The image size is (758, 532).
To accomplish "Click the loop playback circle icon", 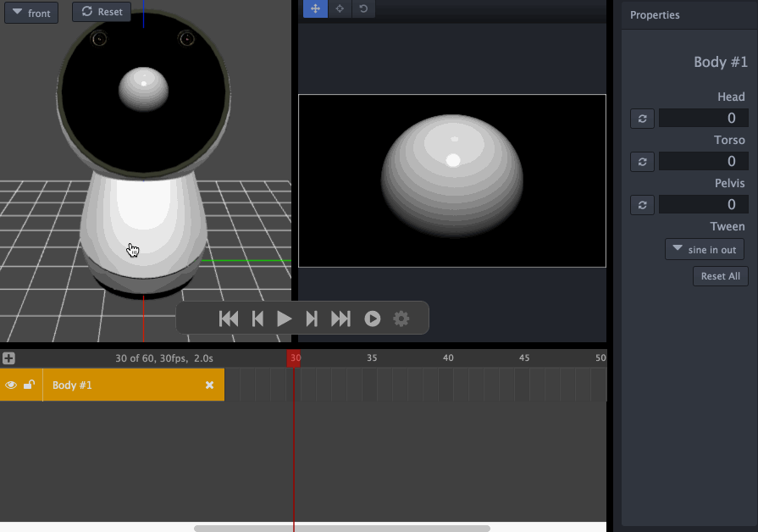I will 373,319.
